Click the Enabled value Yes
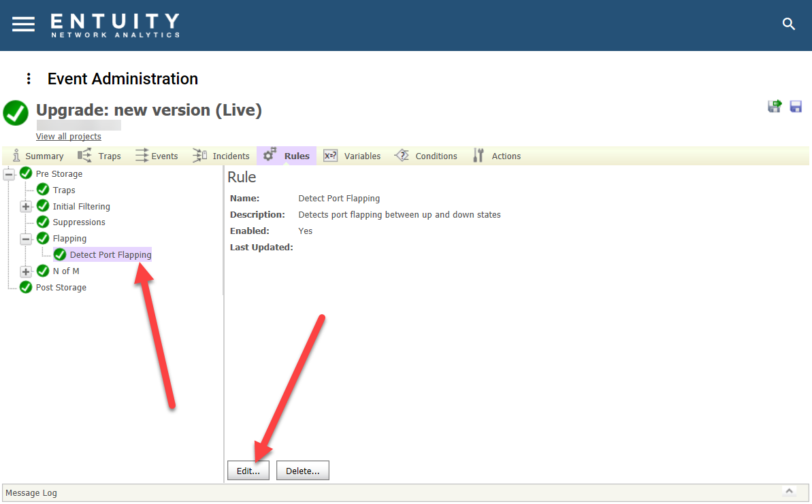The width and height of the screenshot is (812, 504). pos(305,231)
